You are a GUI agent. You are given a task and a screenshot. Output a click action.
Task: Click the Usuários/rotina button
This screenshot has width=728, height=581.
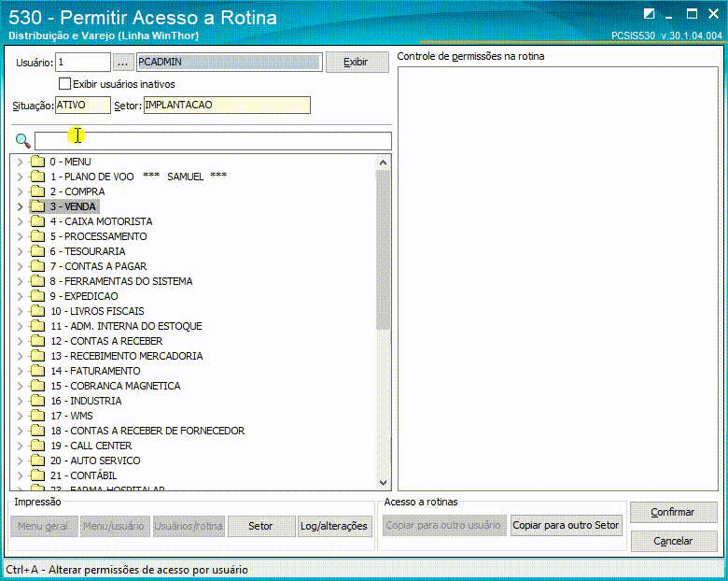[x=189, y=526]
